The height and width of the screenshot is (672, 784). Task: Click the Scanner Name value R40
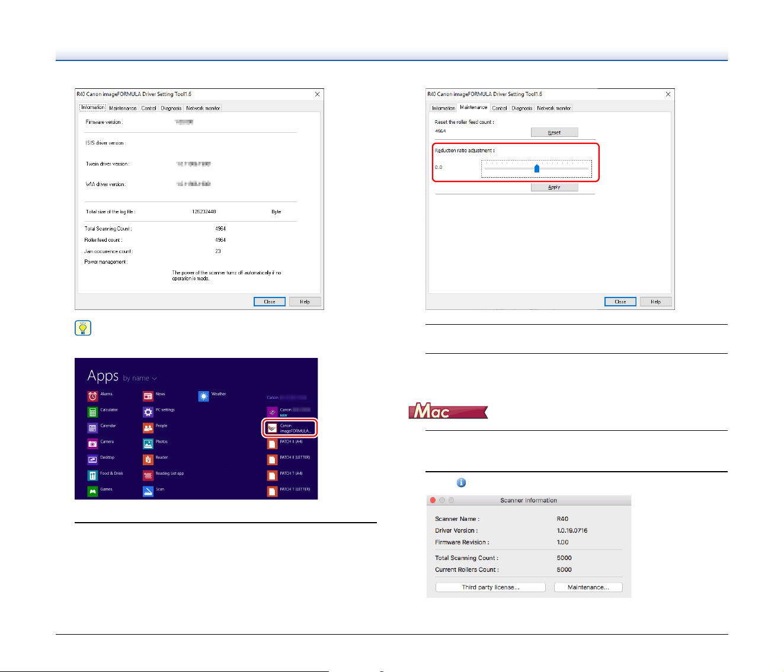click(563, 519)
